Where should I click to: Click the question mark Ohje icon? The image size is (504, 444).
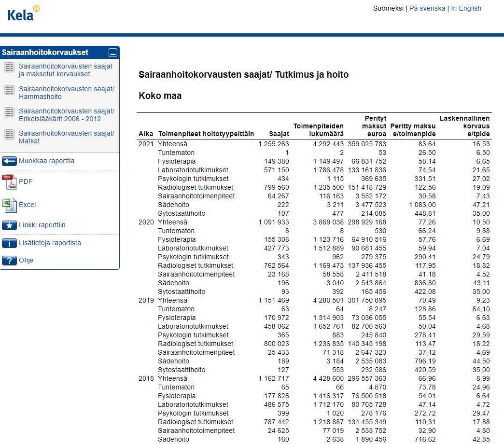click(9, 261)
